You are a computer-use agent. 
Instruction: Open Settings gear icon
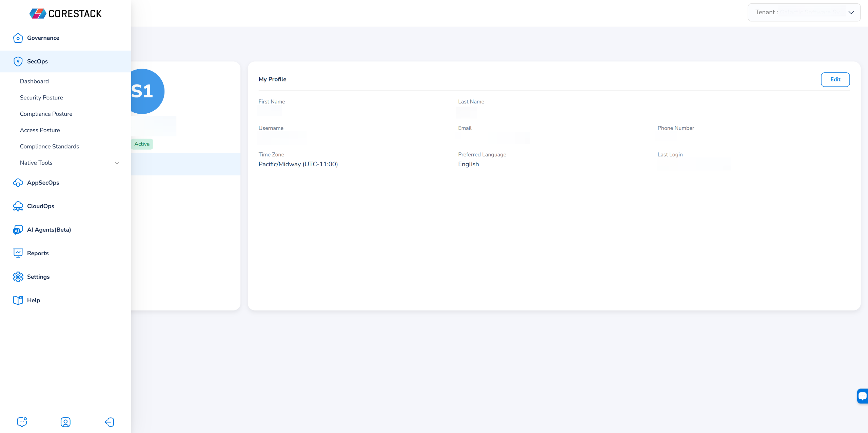tap(18, 277)
